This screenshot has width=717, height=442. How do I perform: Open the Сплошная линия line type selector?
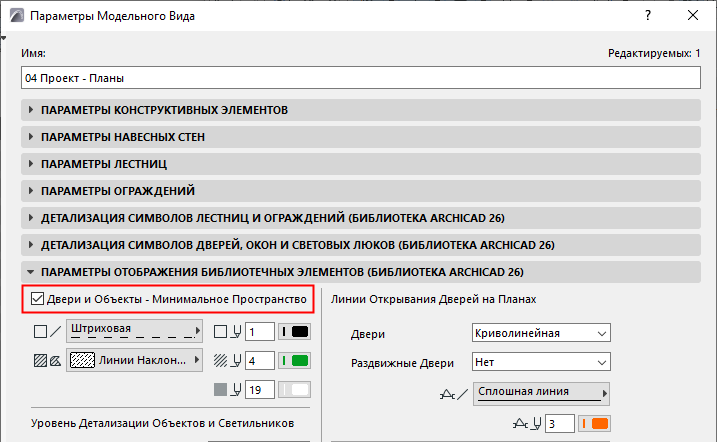point(541,394)
